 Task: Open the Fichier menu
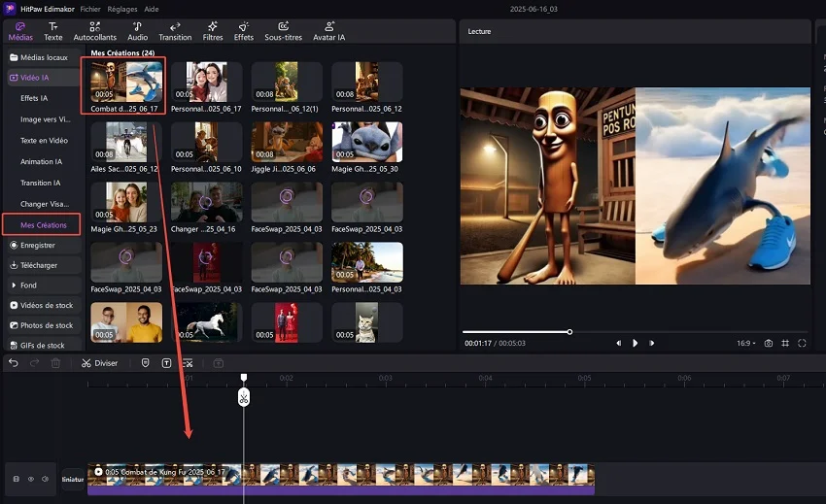(x=89, y=8)
